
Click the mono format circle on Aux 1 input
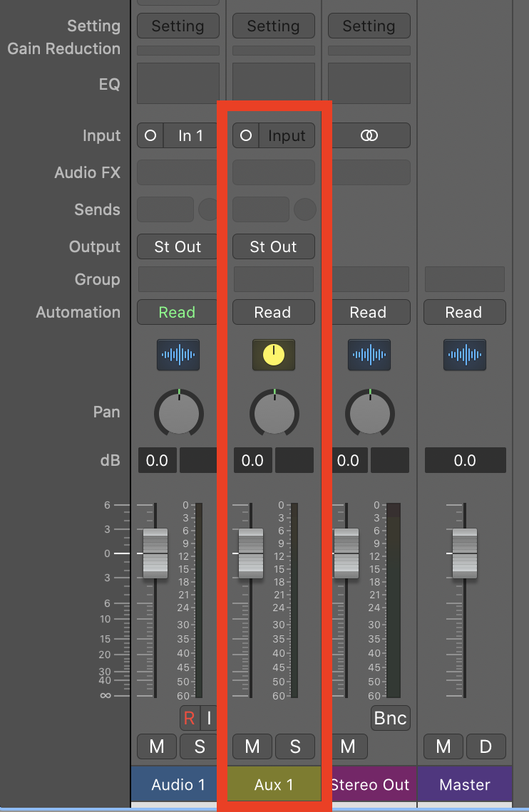click(246, 135)
